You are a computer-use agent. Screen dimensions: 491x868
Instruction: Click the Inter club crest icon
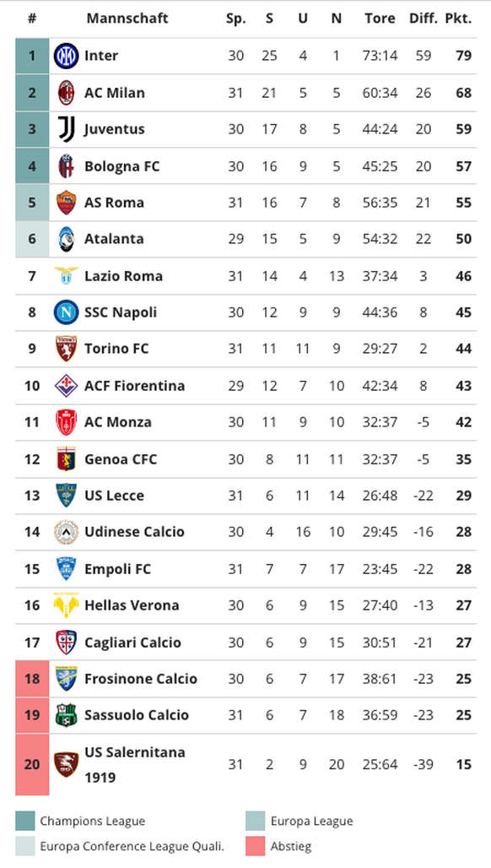[66, 56]
